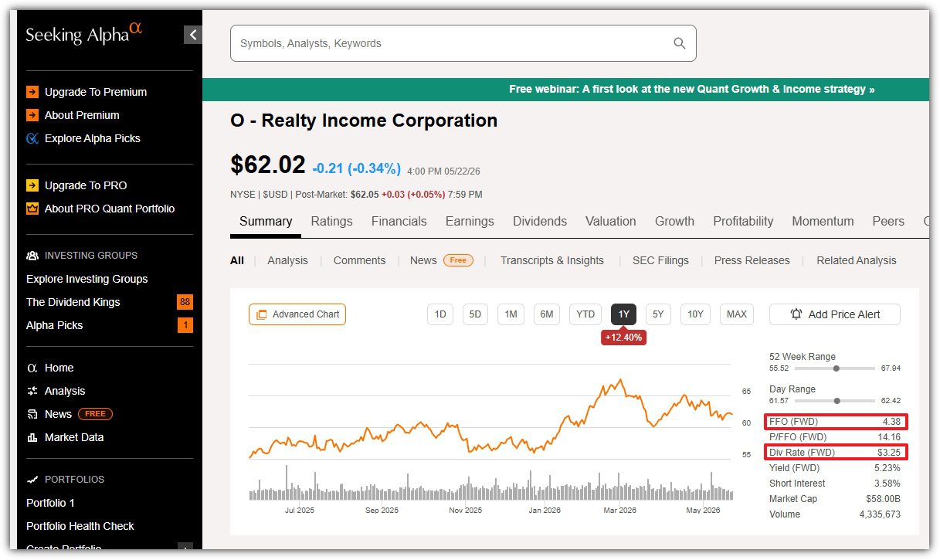Select the 5Y chart range
Screen dimensions: 940x560
click(x=658, y=314)
